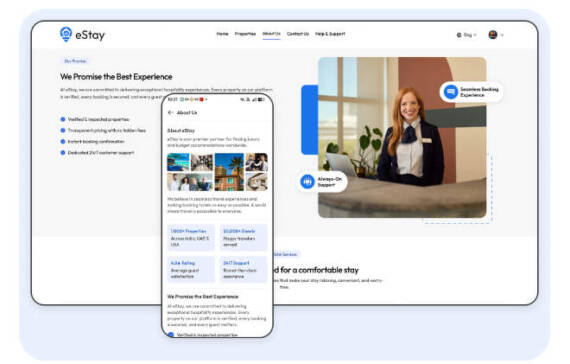
Task: Click the receptionist hero image
Action: pyautogui.click(x=402, y=137)
